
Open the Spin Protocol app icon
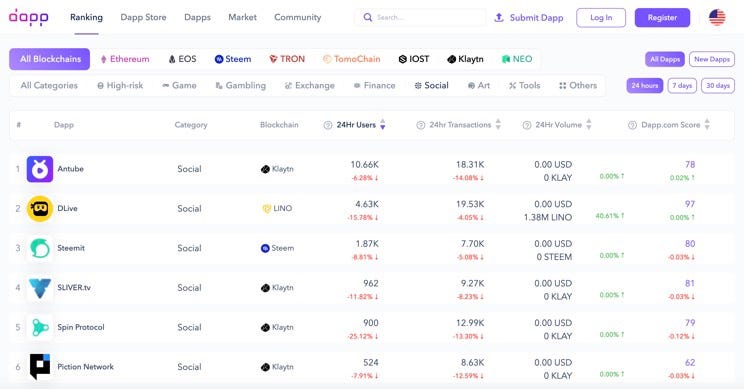tap(40, 327)
